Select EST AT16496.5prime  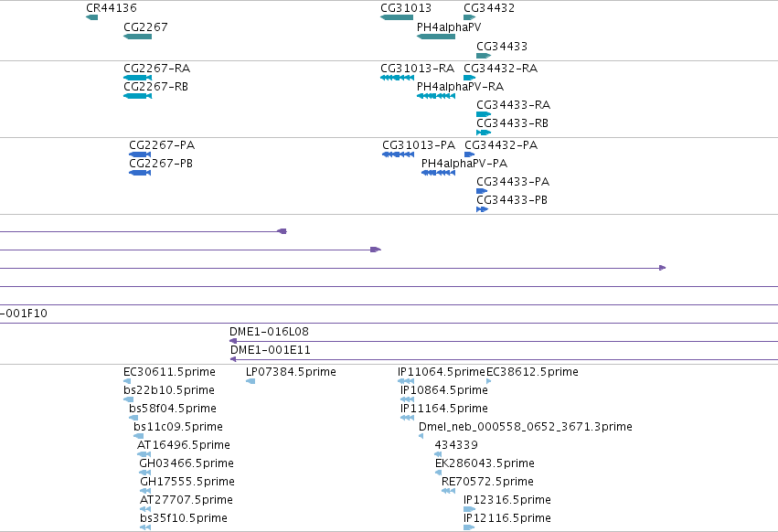[184, 445]
